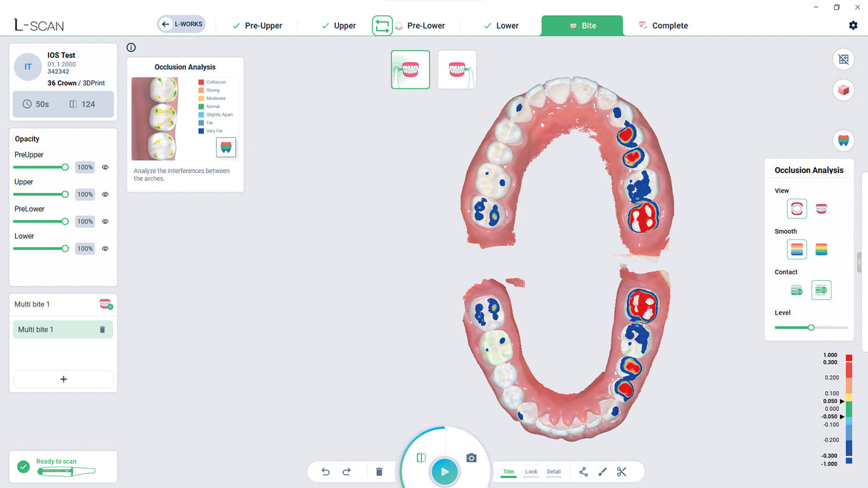868x488 pixels.
Task: Click the 3D cube view icon on right side
Action: tap(843, 89)
